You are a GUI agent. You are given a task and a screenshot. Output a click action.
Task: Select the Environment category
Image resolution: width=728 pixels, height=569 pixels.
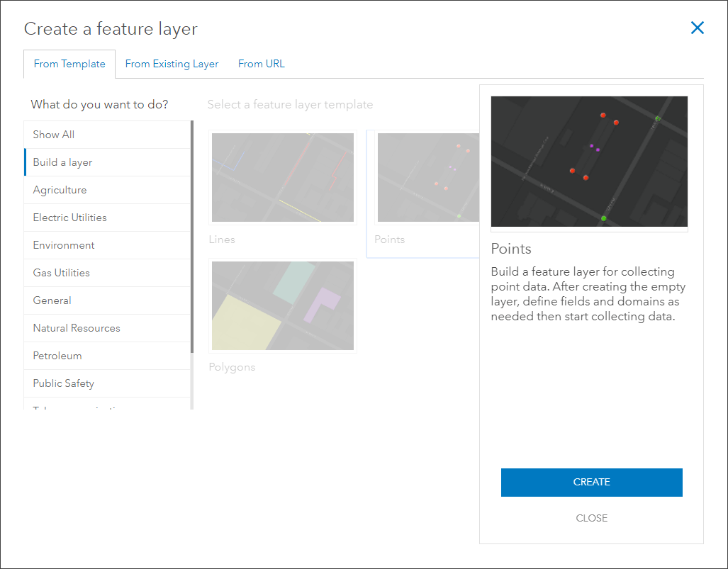(x=64, y=245)
